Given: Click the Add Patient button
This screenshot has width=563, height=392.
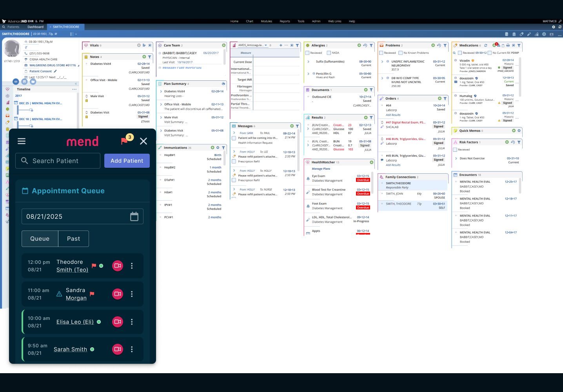Looking at the screenshot, I should click(127, 161).
